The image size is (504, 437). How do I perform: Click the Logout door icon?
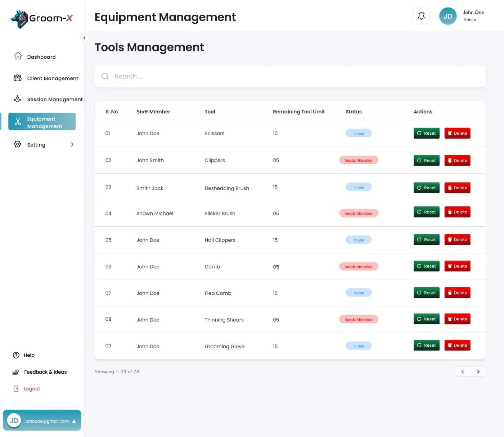tap(16, 389)
